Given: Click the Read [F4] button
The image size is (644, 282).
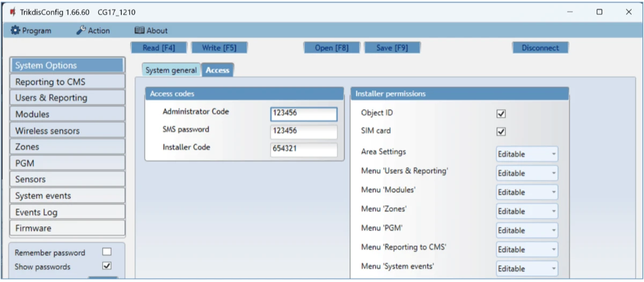Looking at the screenshot, I should click(158, 48).
